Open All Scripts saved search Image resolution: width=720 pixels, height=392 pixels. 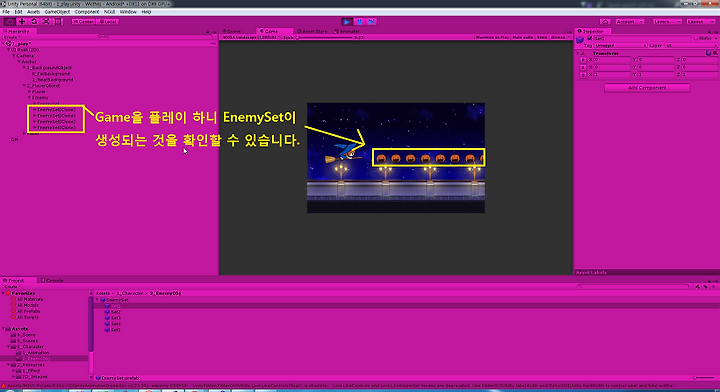click(25, 317)
